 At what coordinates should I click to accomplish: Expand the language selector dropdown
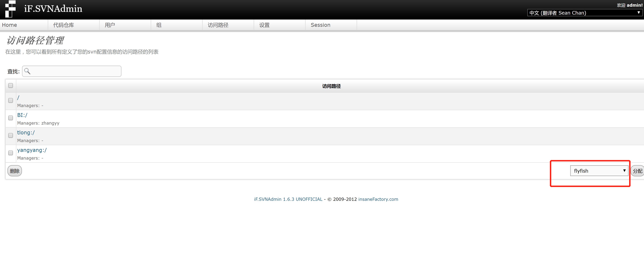(x=584, y=13)
